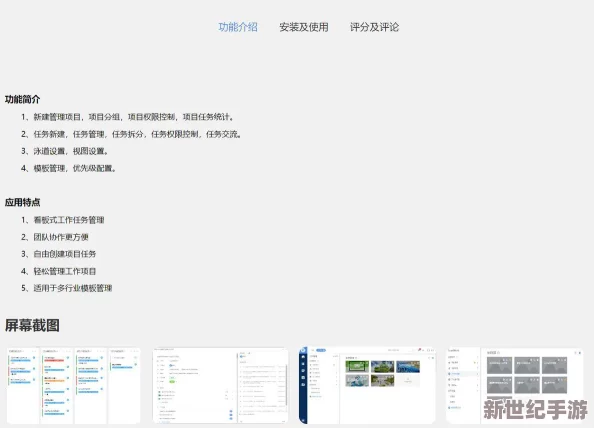Click the text 自由创建项目任务
This screenshot has width=594, height=428.
point(65,254)
